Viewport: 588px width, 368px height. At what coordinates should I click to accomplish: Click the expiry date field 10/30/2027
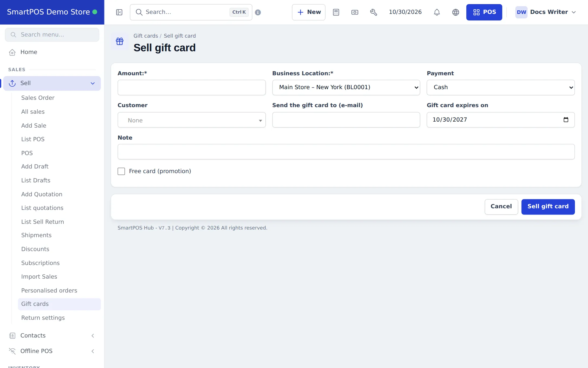(501, 120)
